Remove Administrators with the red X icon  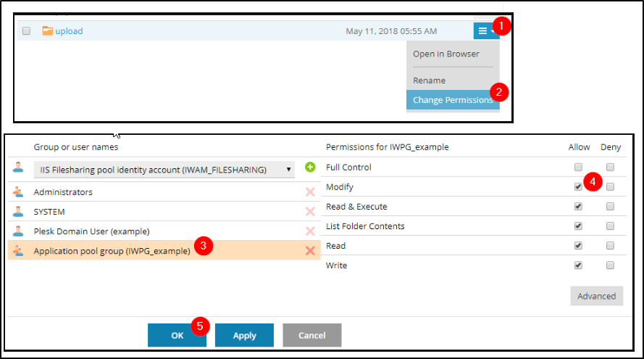click(x=310, y=192)
